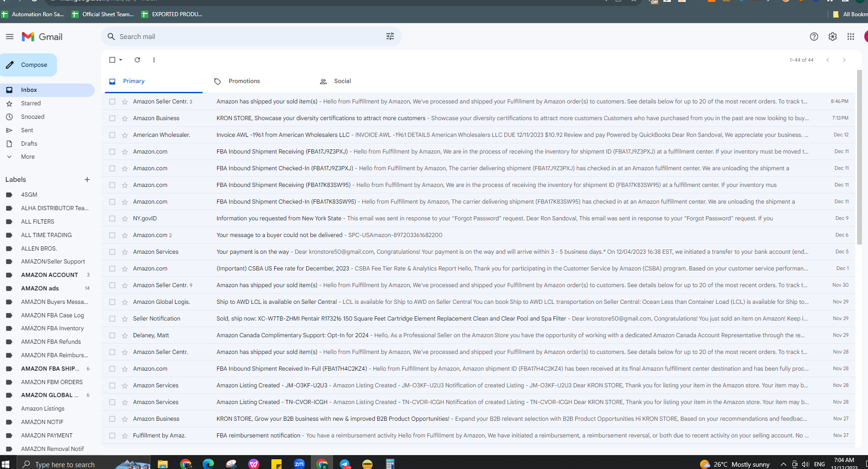This screenshot has width=868, height=469.
Task: Open the AMAZON ads label
Action: (40, 289)
